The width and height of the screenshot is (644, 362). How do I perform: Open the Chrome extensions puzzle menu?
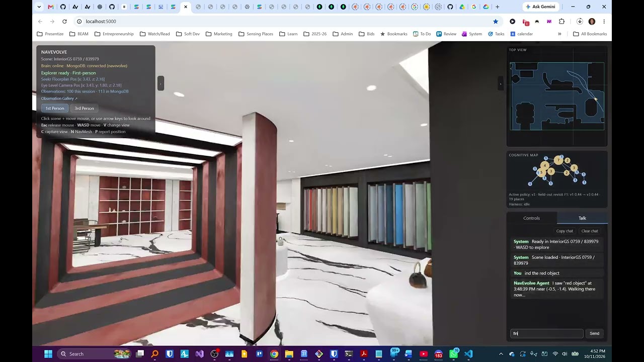tap(561, 22)
